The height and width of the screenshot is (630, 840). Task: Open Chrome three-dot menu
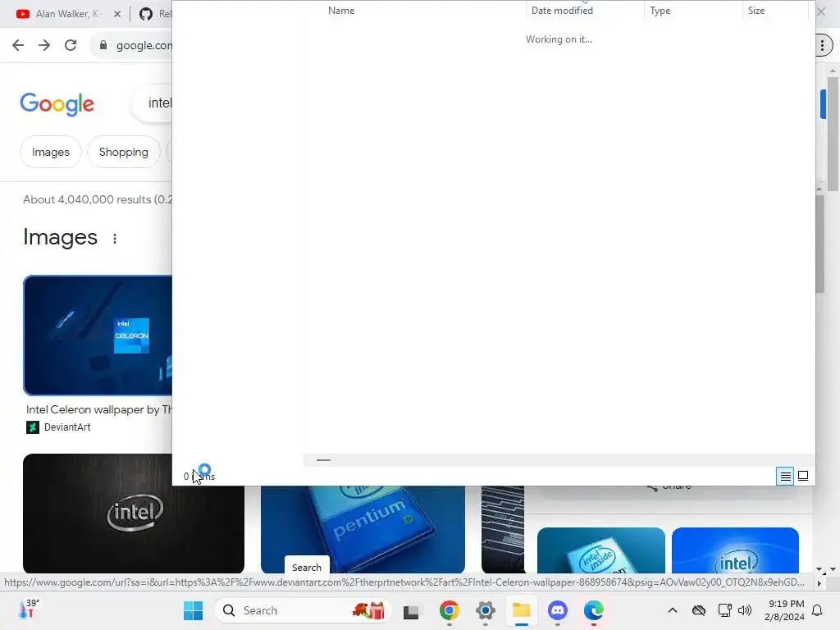click(822, 45)
